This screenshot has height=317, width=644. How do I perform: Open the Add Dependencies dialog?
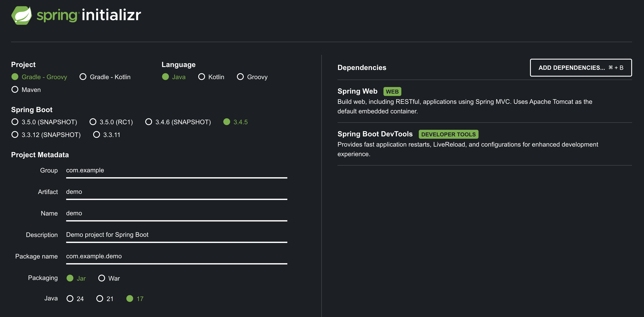pyautogui.click(x=581, y=67)
